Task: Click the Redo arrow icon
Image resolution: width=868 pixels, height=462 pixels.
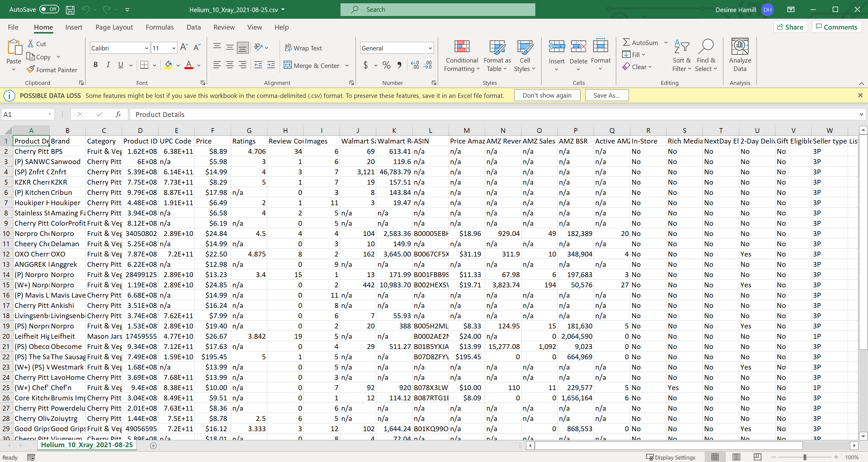Action: pos(107,10)
